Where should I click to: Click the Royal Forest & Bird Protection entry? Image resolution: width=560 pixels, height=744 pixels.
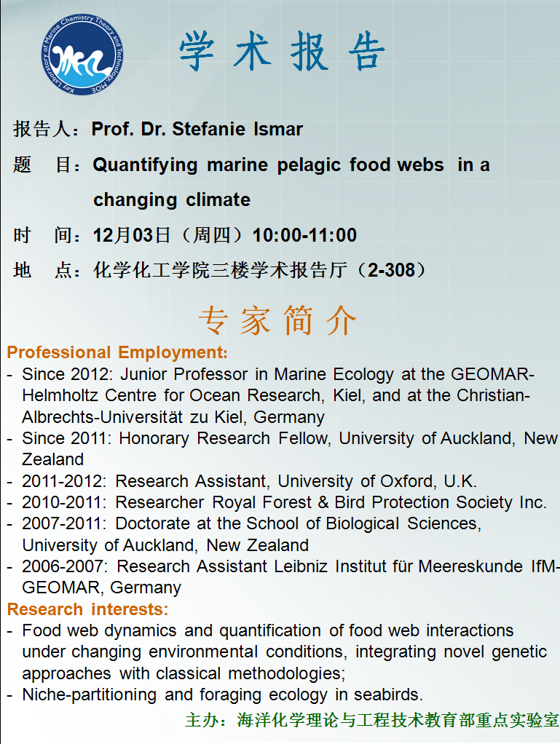(284, 502)
